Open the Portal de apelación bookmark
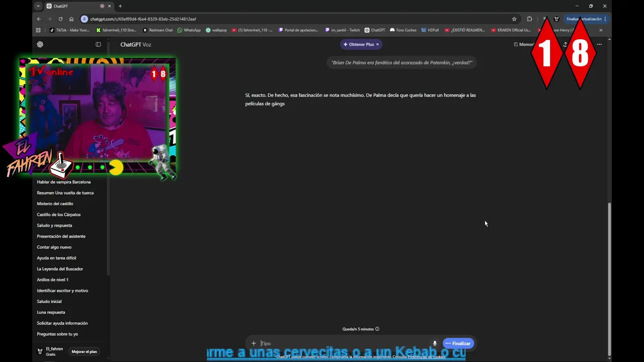The height and width of the screenshot is (362, 644). [298, 30]
